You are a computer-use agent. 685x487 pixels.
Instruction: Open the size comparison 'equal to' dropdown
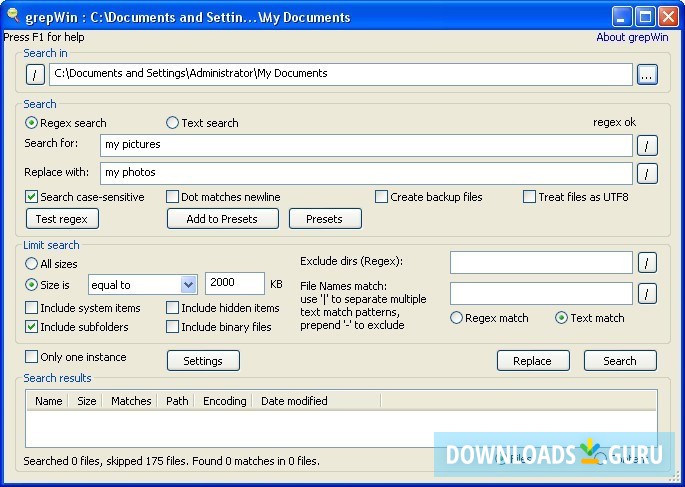[x=142, y=285]
